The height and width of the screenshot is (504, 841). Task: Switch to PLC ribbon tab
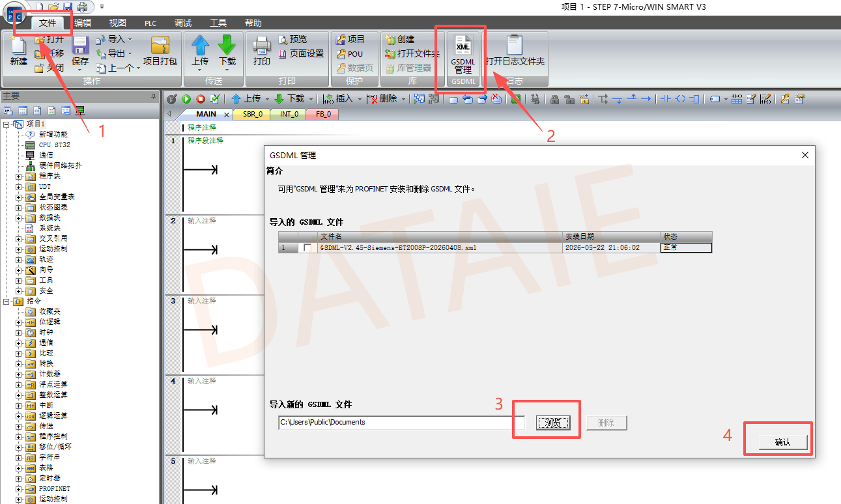click(x=150, y=23)
